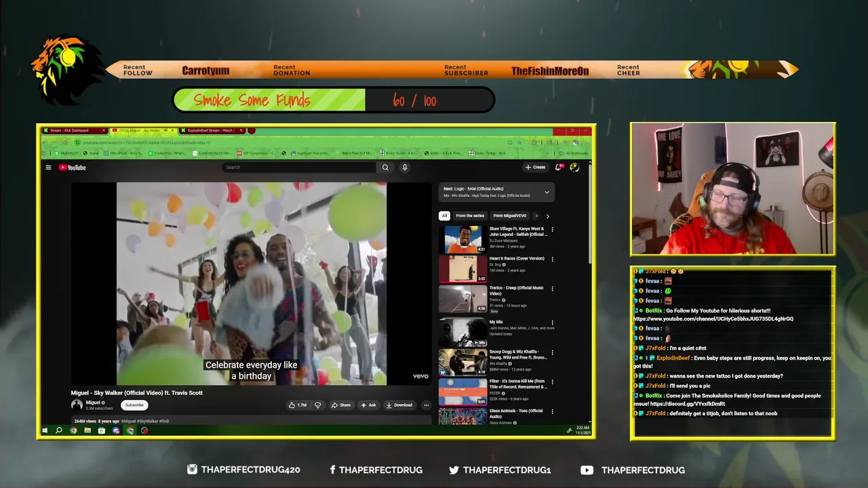Screen dimensions: 868x488
Task: Open All Bookmarks folder in bookmarks bar
Action: click(x=575, y=153)
